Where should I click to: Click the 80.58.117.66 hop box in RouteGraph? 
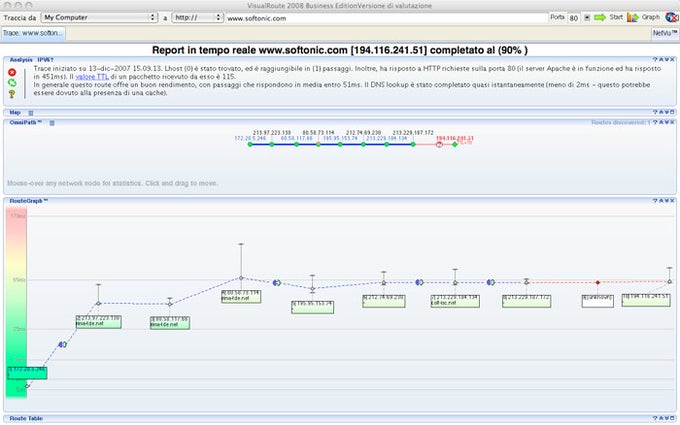[x=170, y=323]
